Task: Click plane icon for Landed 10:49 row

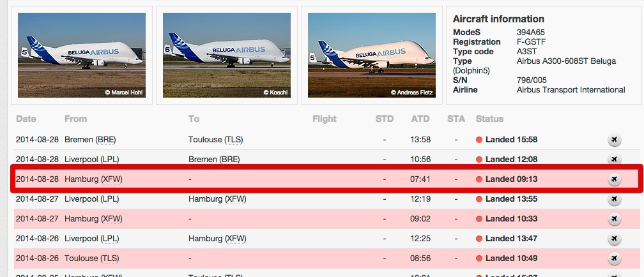Action: 614,258
